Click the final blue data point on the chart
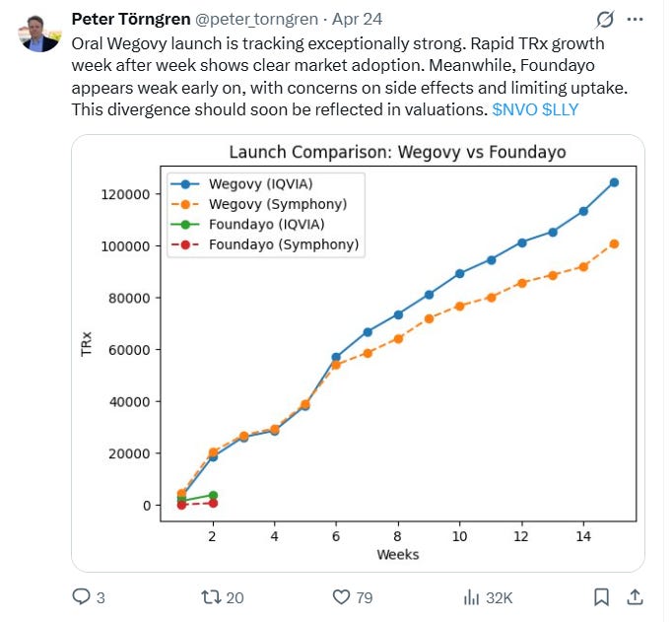Screen dimensions: 672x622 pyautogui.click(x=614, y=182)
